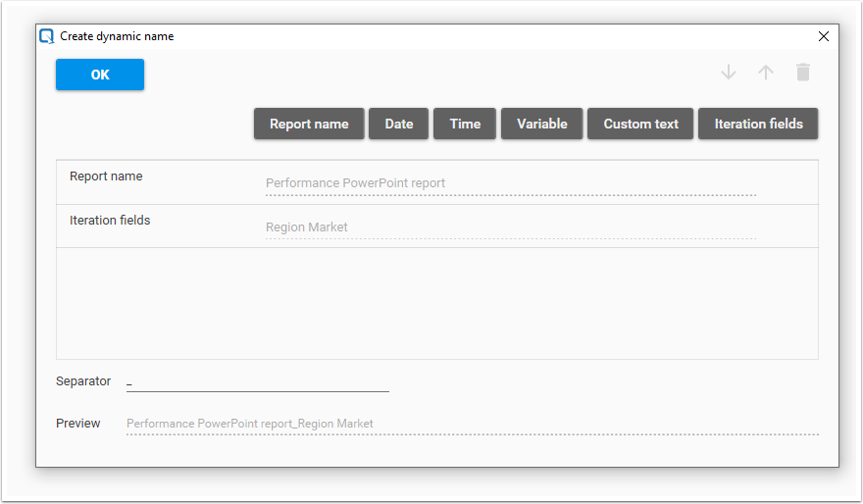Add a Variable element

click(542, 124)
